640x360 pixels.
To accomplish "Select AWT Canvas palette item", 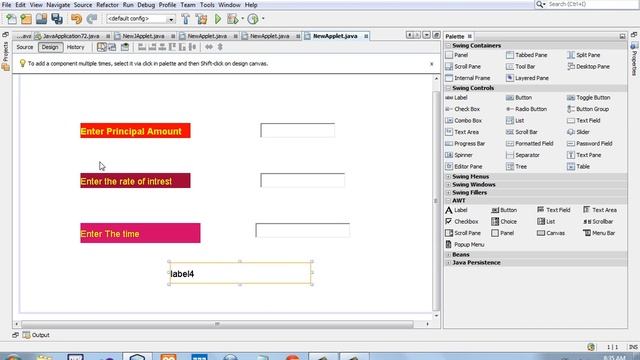I will tap(551, 233).
